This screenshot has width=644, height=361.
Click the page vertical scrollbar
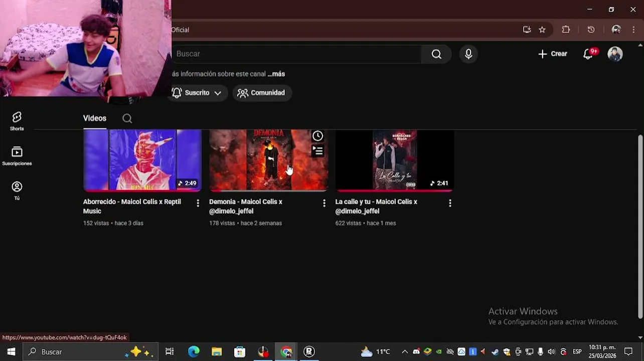[x=640, y=226]
